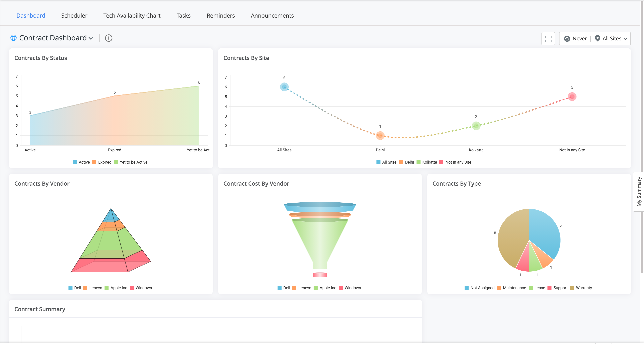The image size is (644, 344).
Task: Open fullscreen mode with the expand icon
Action: pyautogui.click(x=548, y=39)
